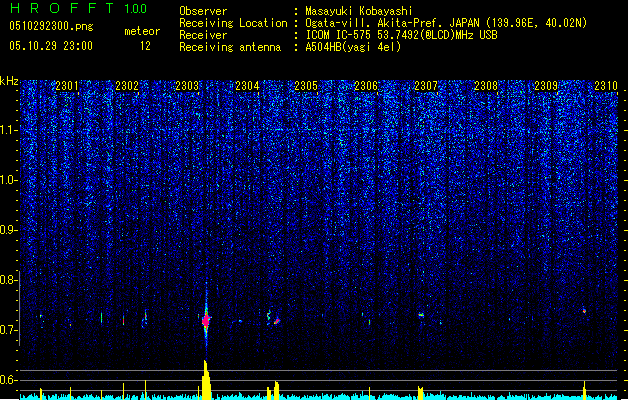Click the 'Receiving antenna' label

(x=230, y=47)
